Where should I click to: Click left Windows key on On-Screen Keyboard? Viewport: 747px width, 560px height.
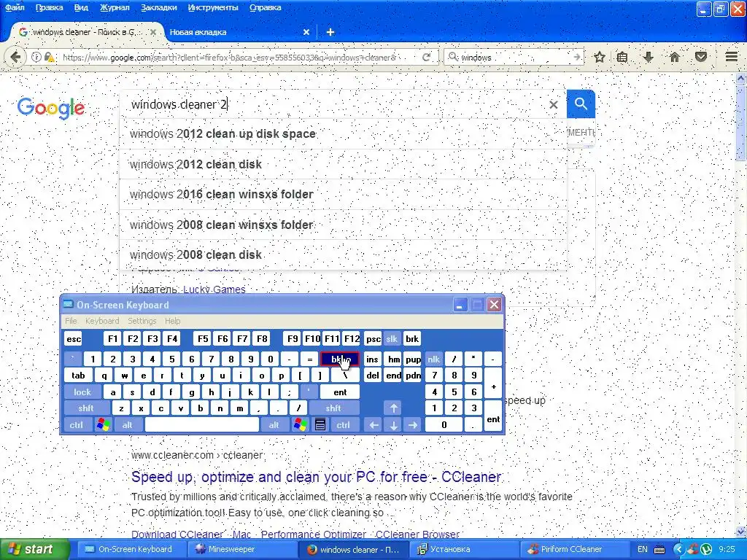[103, 425]
